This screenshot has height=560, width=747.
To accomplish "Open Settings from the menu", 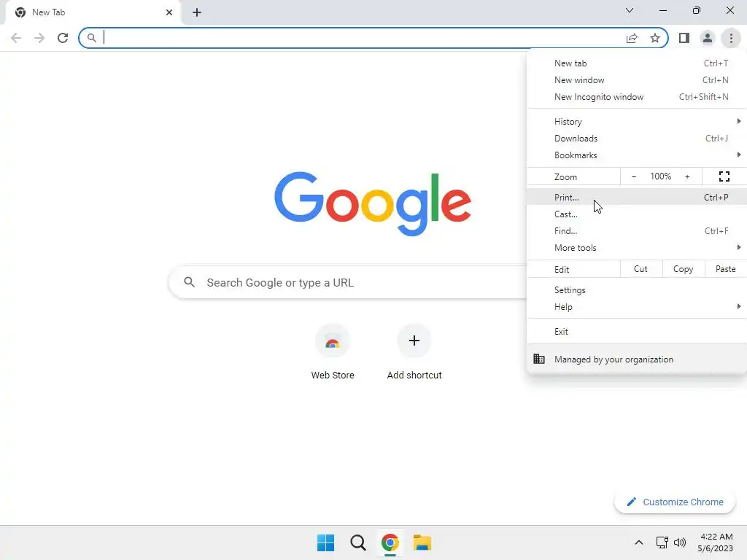I will click(636, 290).
